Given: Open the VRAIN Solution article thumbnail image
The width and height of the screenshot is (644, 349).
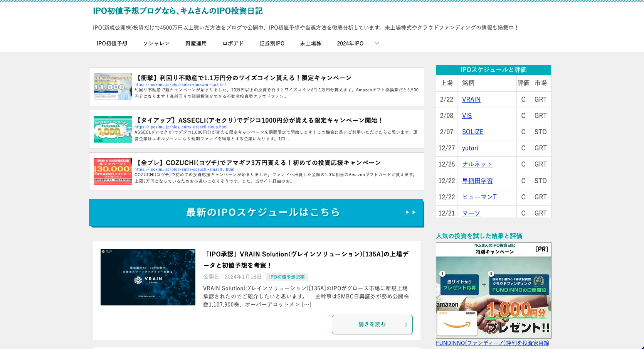Looking at the screenshot, I should point(148,277).
